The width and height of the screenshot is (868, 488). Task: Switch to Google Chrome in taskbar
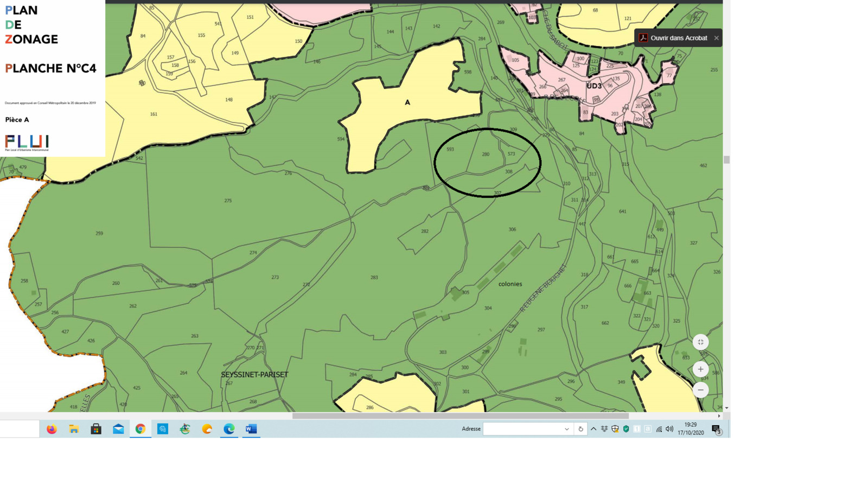point(141,429)
